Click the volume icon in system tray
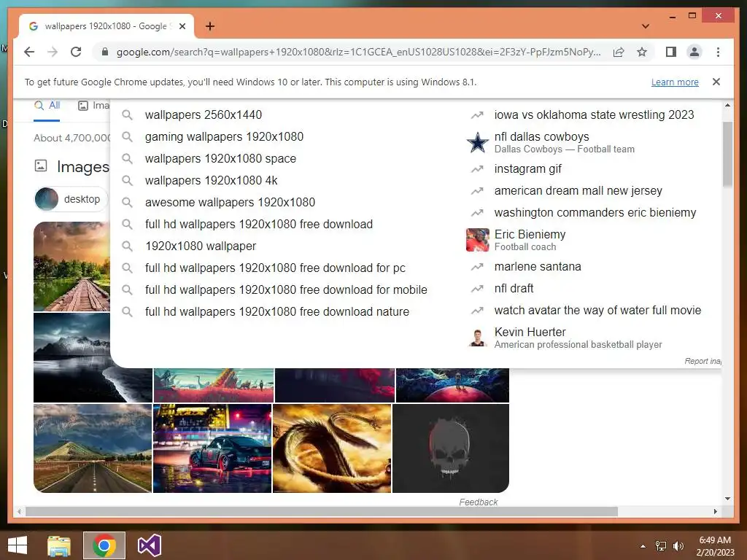The width and height of the screenshot is (747, 560). point(678,546)
